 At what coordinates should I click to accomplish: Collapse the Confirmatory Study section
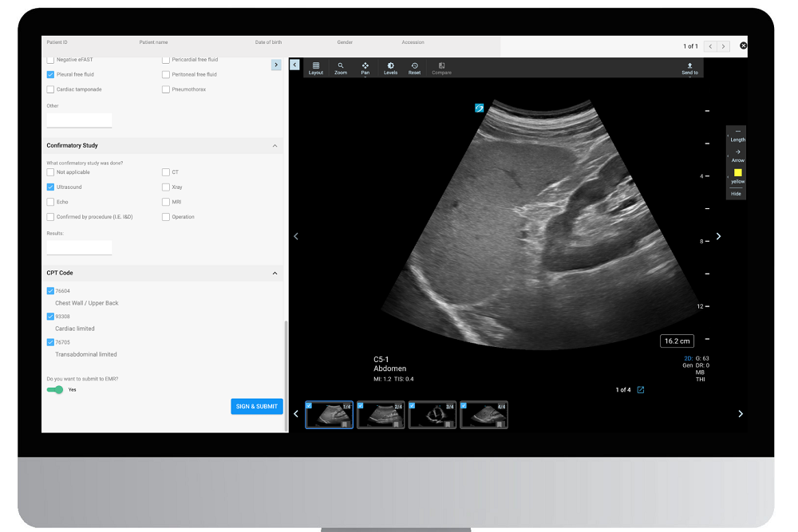tap(275, 146)
